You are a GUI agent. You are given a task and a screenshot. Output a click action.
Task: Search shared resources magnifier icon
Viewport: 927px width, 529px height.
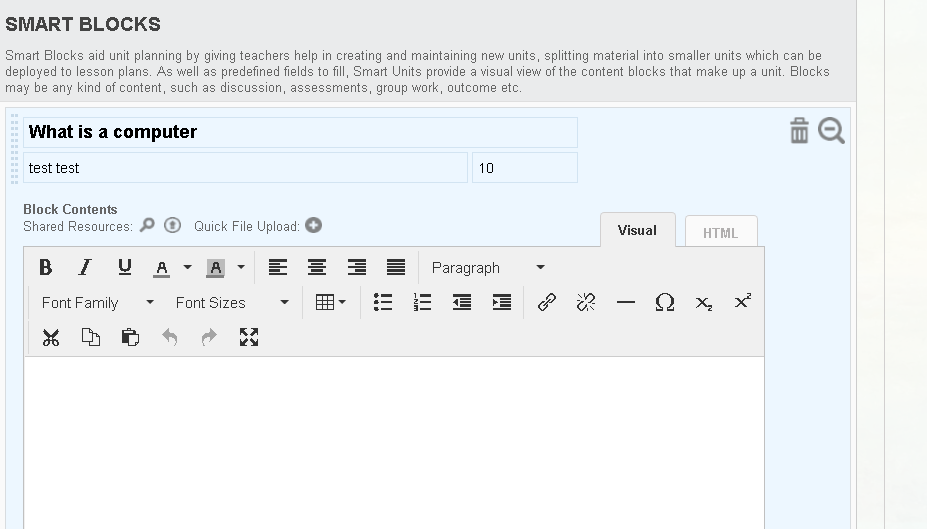(147, 225)
